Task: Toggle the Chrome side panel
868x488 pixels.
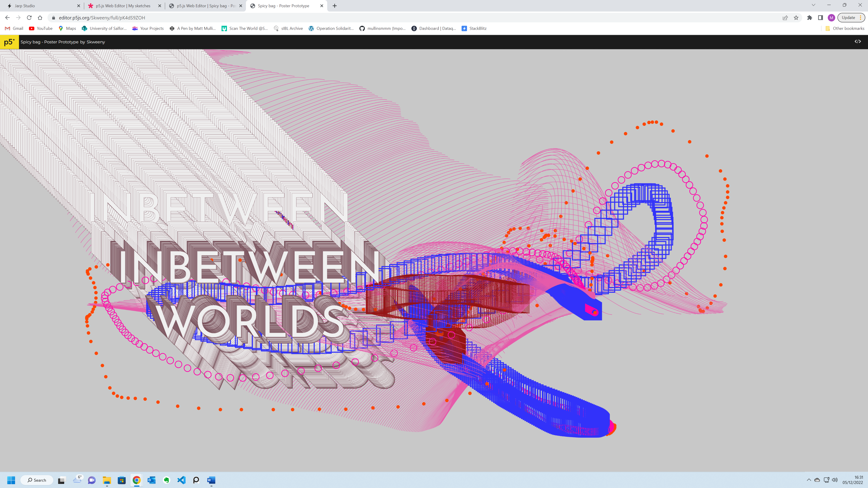Action: pyautogui.click(x=821, y=18)
